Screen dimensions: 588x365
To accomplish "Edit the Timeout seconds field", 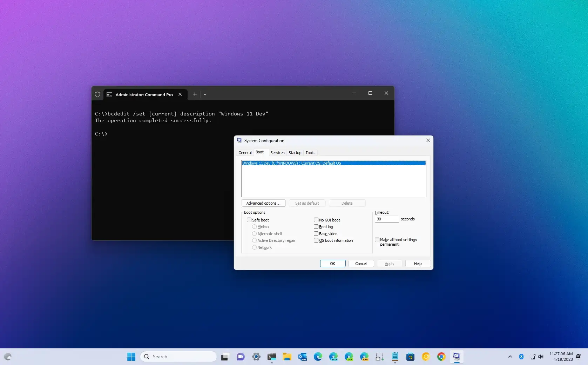I will coord(386,219).
